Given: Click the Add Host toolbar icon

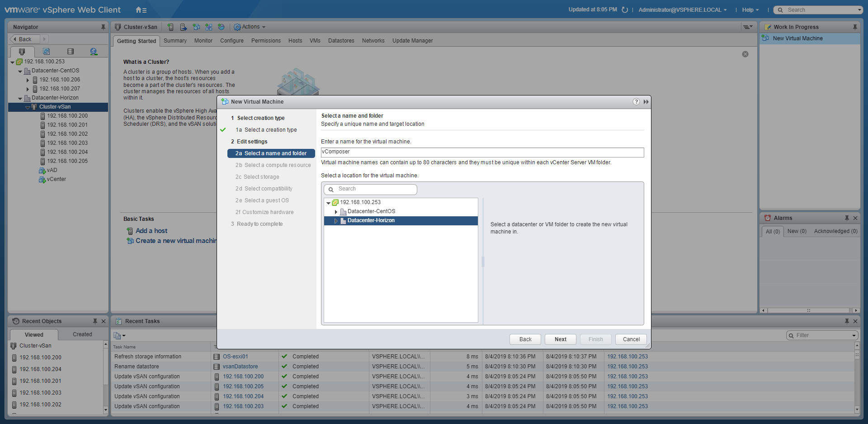Looking at the screenshot, I should pyautogui.click(x=170, y=27).
